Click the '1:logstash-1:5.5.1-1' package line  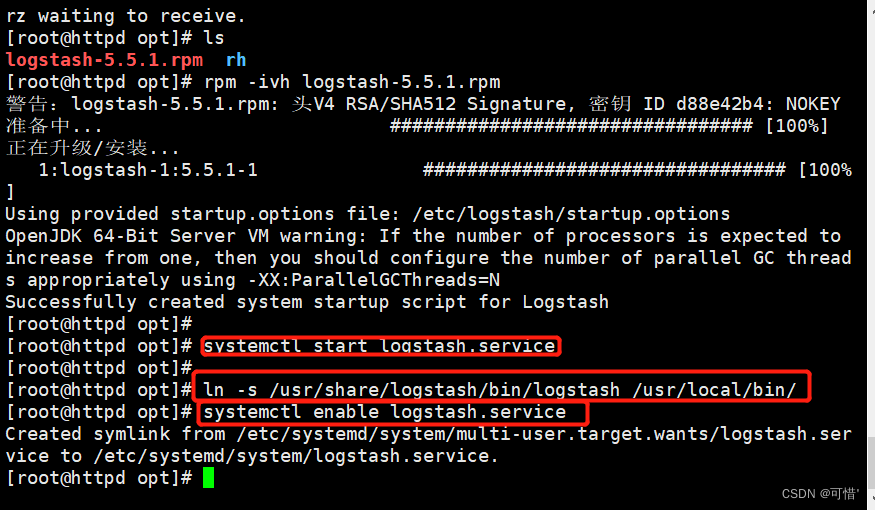click(148, 170)
